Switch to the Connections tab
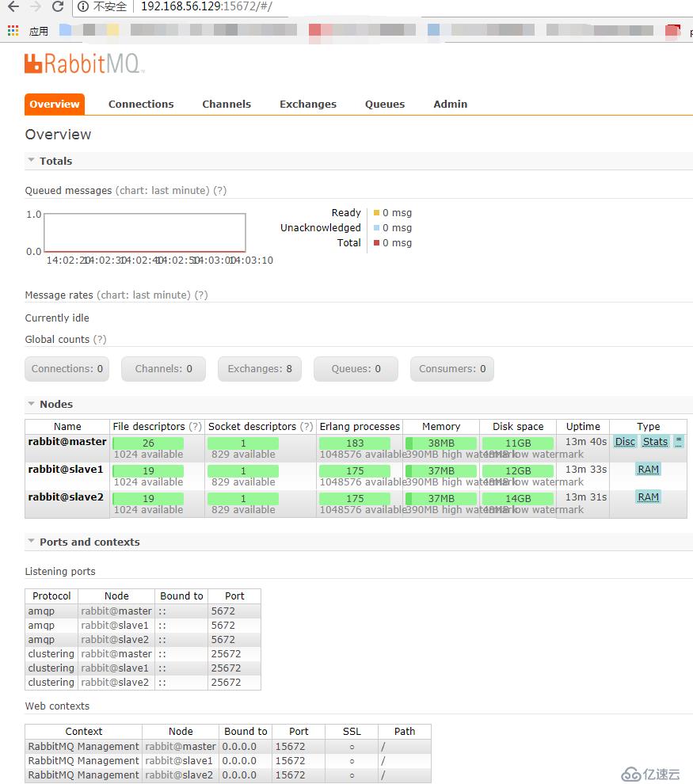The width and height of the screenshot is (693, 784). pos(141,104)
